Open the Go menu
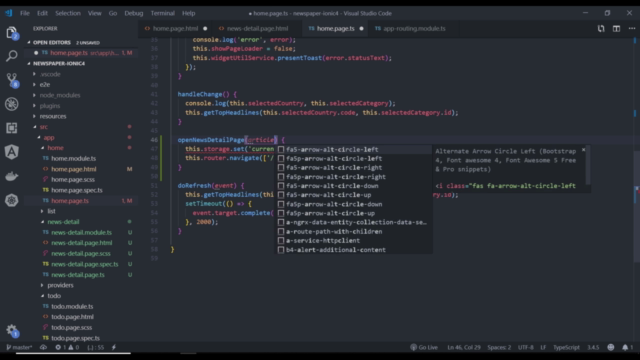 (x=113, y=13)
